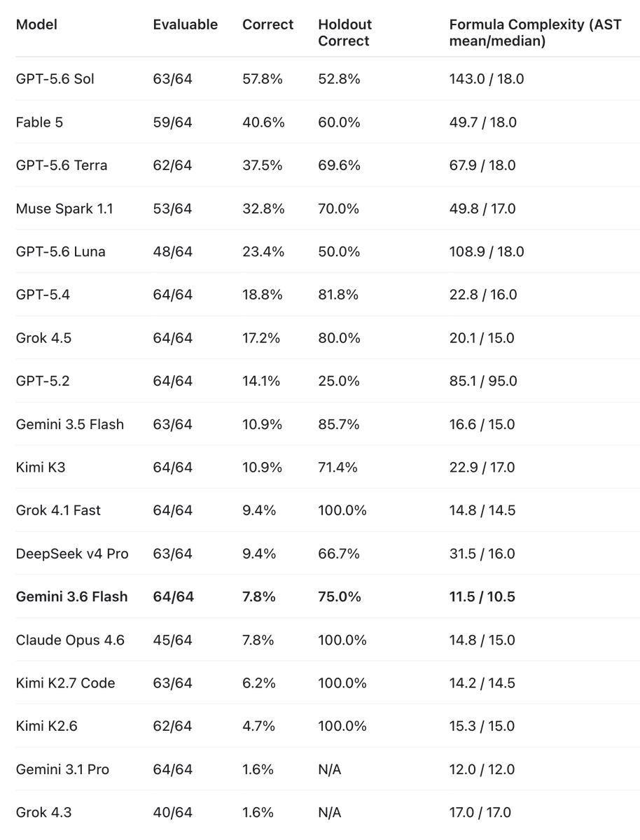Click DeepSeek v4 Pro model name
640x840 pixels.
(x=72, y=554)
